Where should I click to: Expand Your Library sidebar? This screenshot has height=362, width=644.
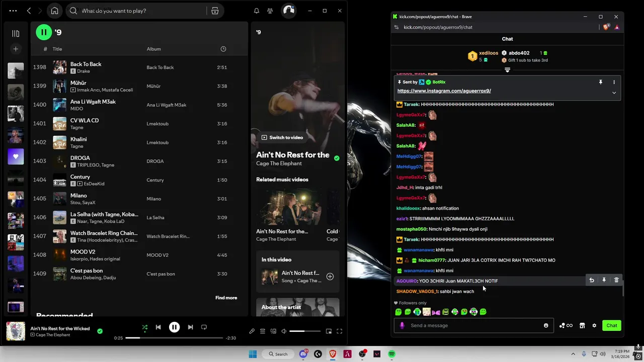click(16, 34)
